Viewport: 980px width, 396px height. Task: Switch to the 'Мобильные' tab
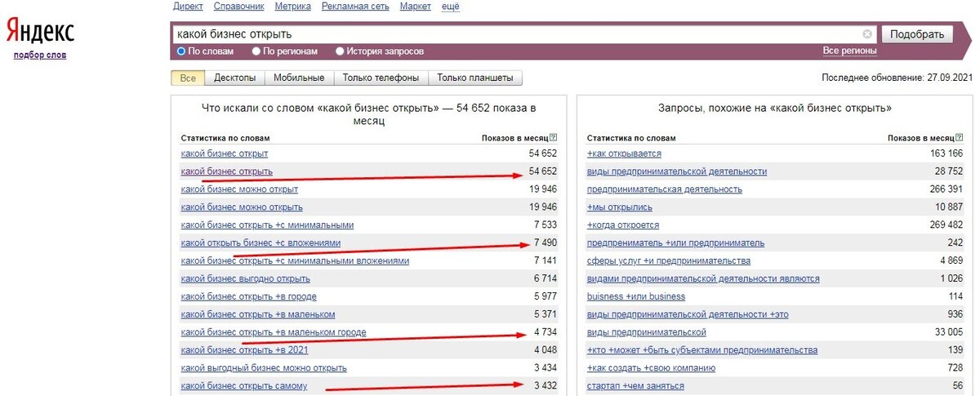(x=299, y=78)
